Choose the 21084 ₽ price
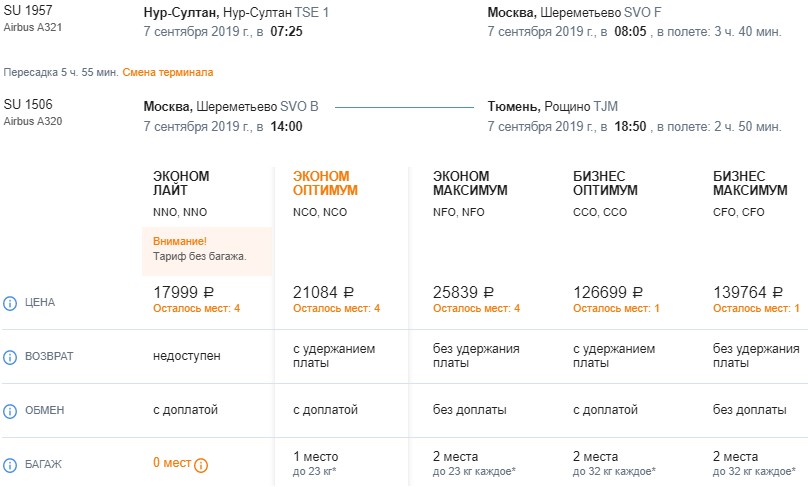 324,293
